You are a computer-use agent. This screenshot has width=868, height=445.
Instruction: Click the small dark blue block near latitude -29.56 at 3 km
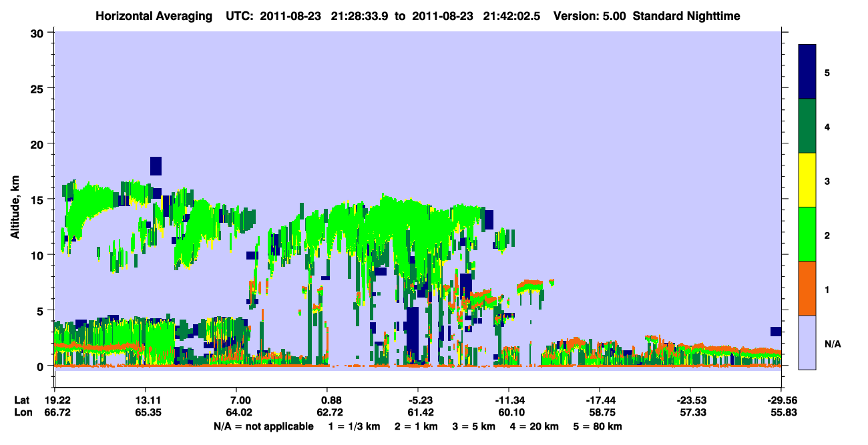(775, 332)
